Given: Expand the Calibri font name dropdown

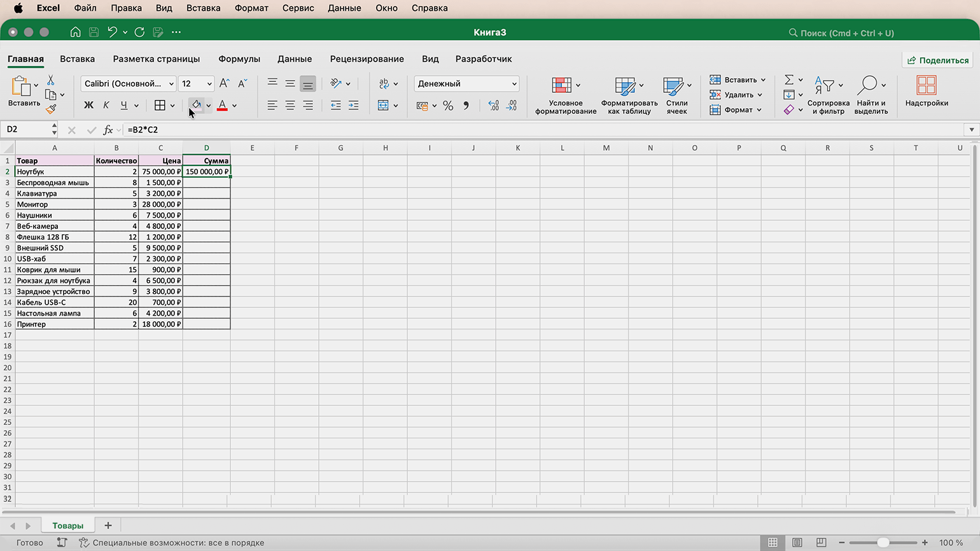Looking at the screenshot, I should [171, 84].
